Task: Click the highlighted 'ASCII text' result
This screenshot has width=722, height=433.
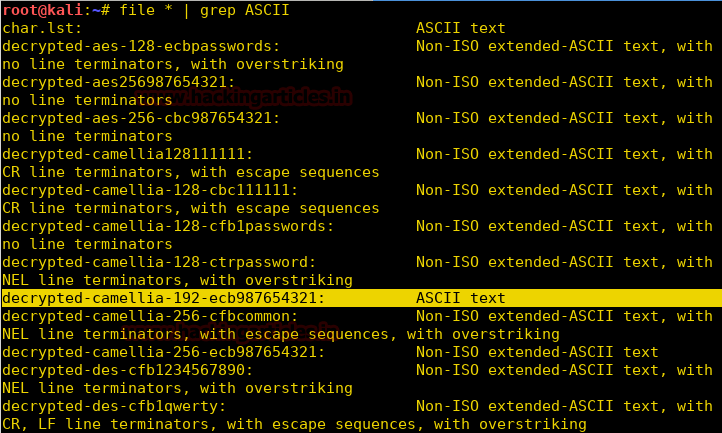Action: (x=460, y=298)
